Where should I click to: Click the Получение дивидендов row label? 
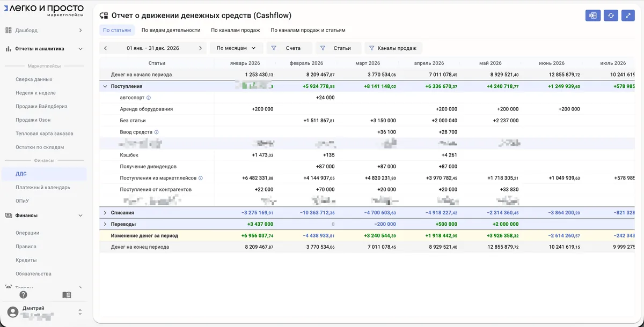pos(148,166)
